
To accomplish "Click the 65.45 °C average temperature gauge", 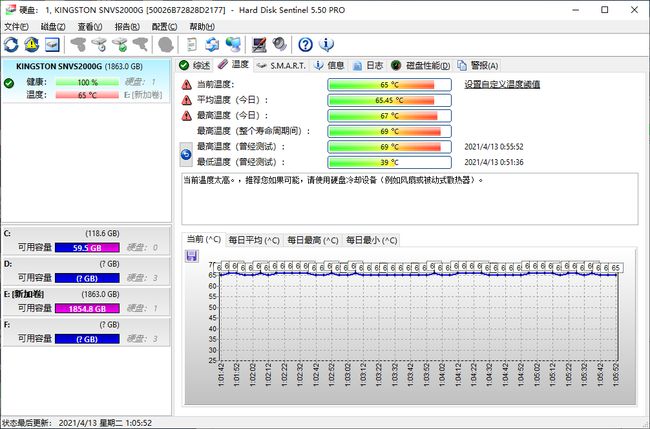I will (389, 100).
